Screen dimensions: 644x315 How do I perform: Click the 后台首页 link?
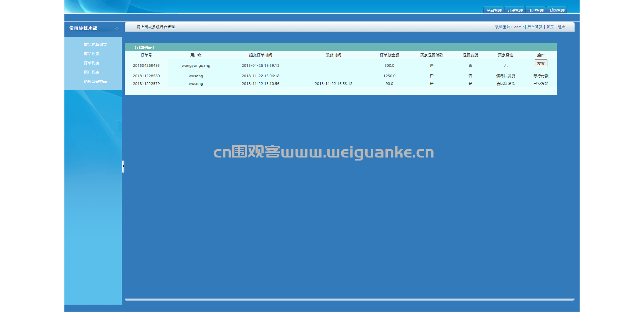535,27
